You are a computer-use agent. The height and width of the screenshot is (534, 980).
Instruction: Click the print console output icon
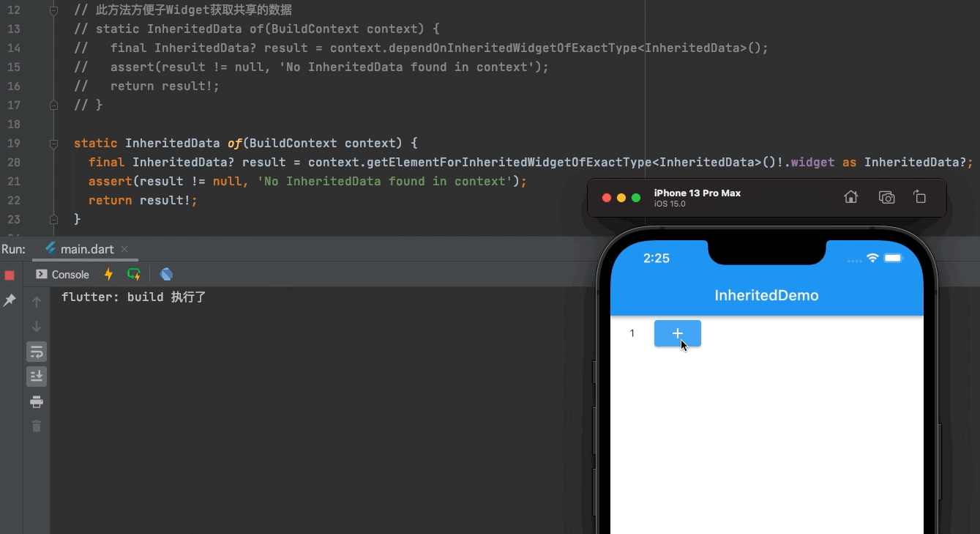click(x=37, y=401)
